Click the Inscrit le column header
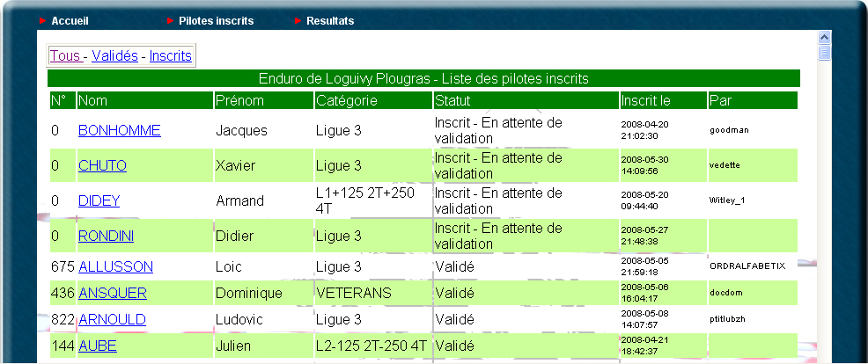This screenshot has width=868, height=364. 664,101
